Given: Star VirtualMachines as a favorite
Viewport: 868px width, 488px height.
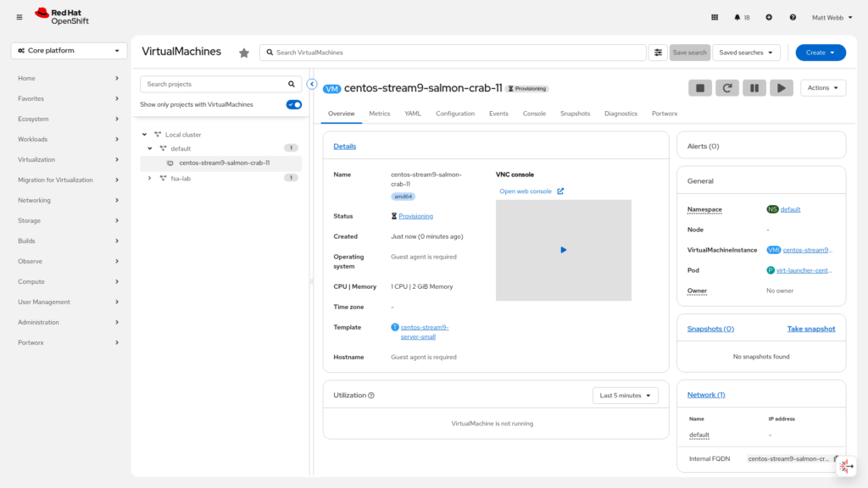Looking at the screenshot, I should [x=244, y=53].
